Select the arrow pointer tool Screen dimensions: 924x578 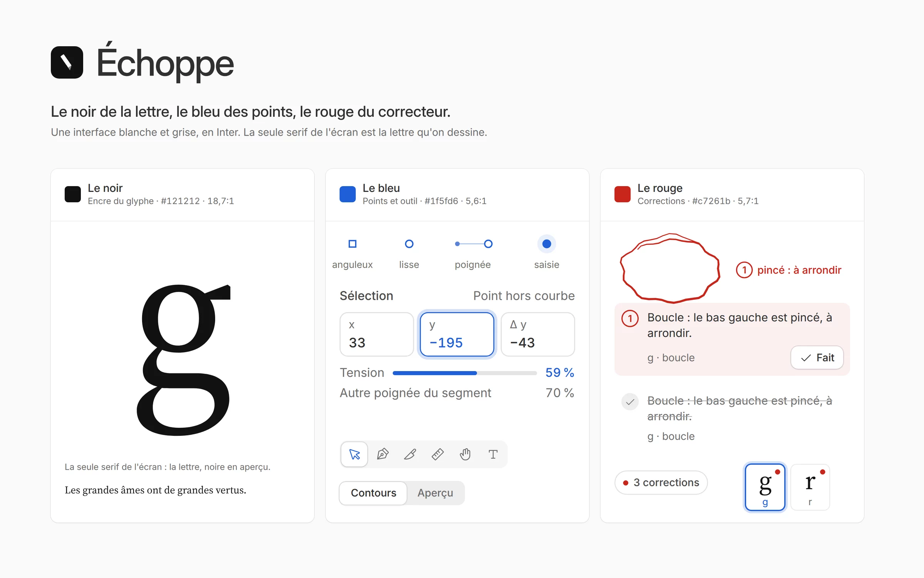coord(354,454)
